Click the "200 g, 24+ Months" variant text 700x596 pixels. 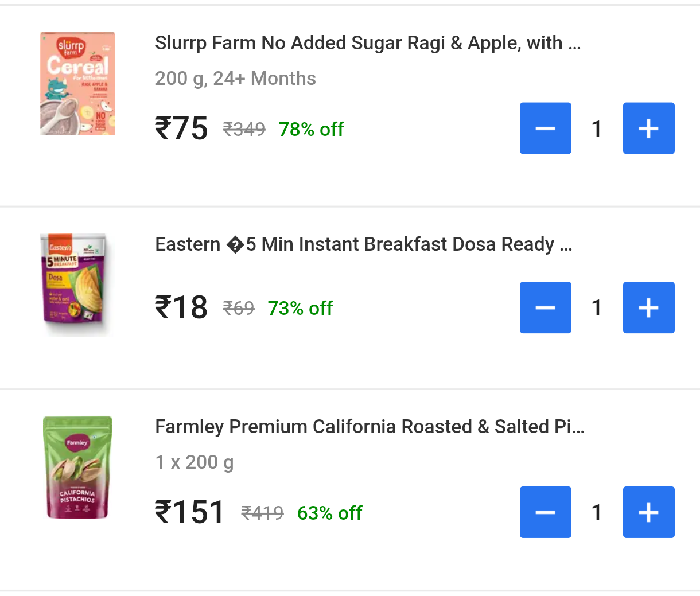click(x=235, y=79)
